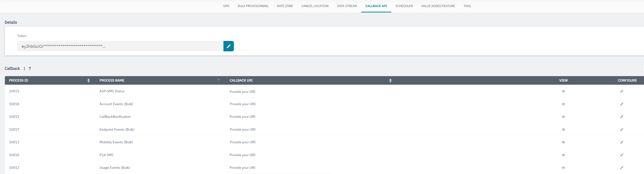This screenshot has width=644, height=174.
Task: Open configure pencil for Endpoint Events (Bulk)
Action: [x=621, y=129]
